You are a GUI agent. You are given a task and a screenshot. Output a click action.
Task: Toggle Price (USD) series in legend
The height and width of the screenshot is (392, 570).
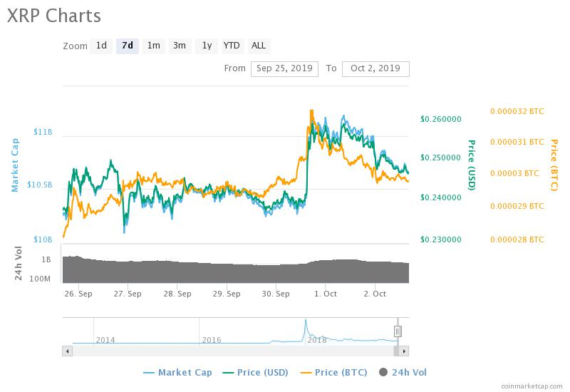[x=256, y=373]
